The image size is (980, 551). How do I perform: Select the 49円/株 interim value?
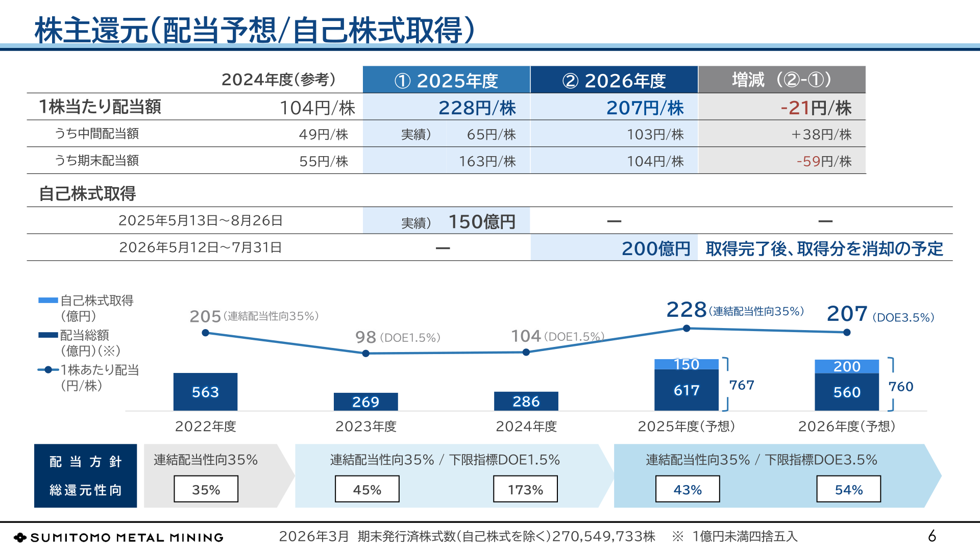324,134
